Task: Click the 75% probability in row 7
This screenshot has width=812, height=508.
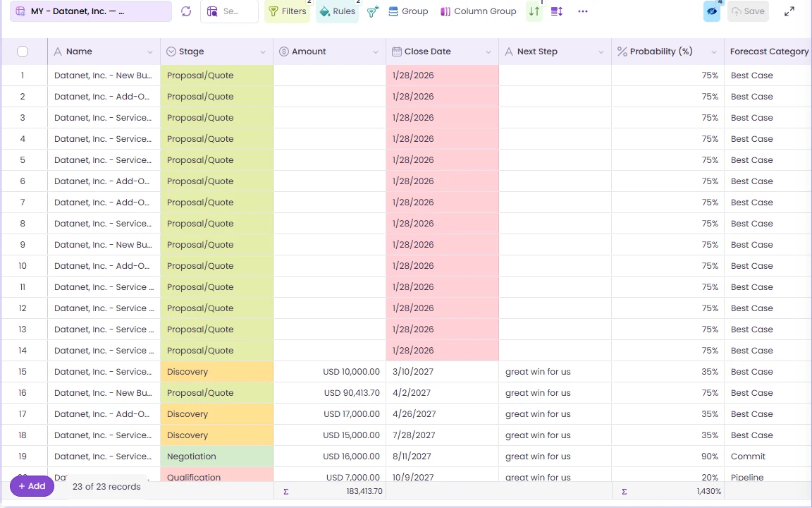Action: coord(668,202)
